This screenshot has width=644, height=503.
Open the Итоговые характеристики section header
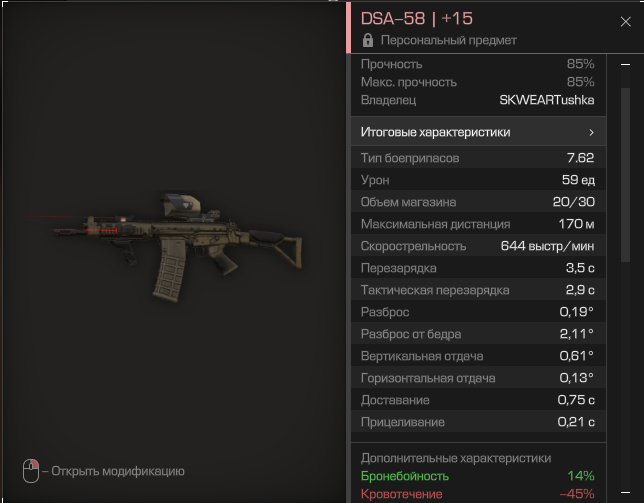tap(478, 131)
